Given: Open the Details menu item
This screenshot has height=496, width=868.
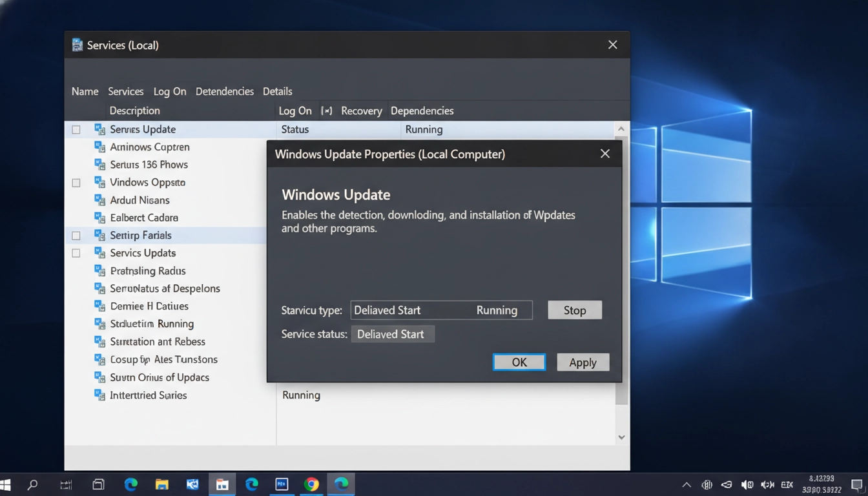Looking at the screenshot, I should 278,92.
